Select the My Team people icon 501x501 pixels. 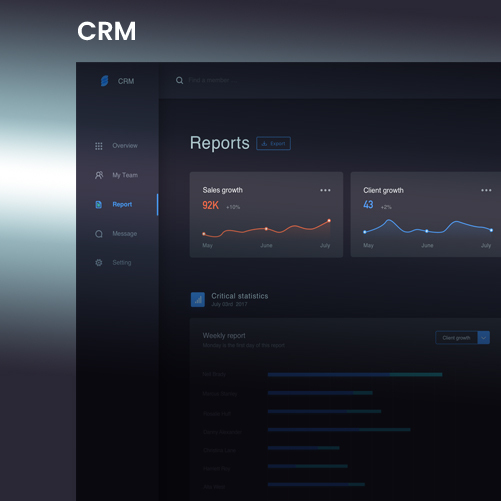(x=99, y=175)
